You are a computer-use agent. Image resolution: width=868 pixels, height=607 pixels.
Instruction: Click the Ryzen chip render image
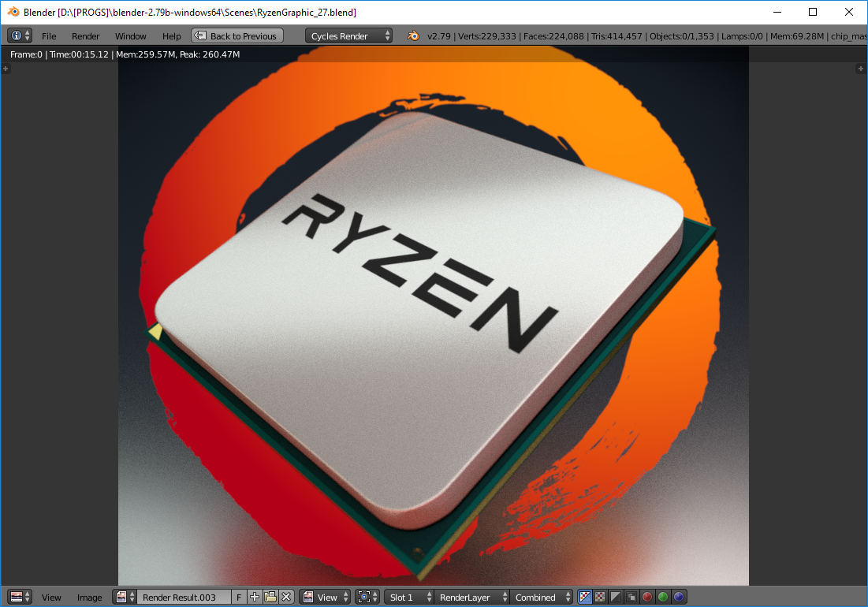coord(434,315)
